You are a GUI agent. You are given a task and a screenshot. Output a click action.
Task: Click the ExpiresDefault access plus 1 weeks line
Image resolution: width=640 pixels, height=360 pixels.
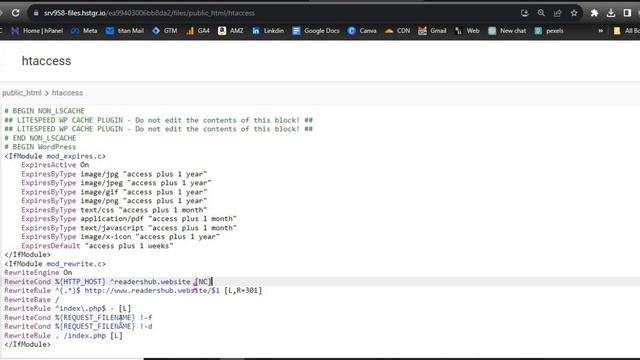pyautogui.click(x=97, y=246)
